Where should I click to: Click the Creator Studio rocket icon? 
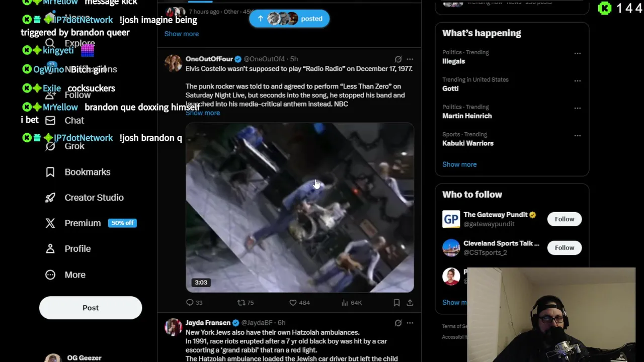pos(50,198)
